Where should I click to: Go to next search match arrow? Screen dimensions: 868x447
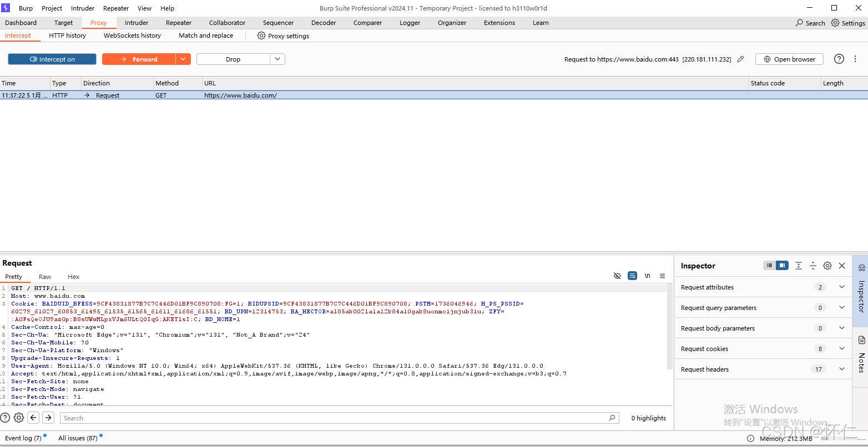pos(48,418)
